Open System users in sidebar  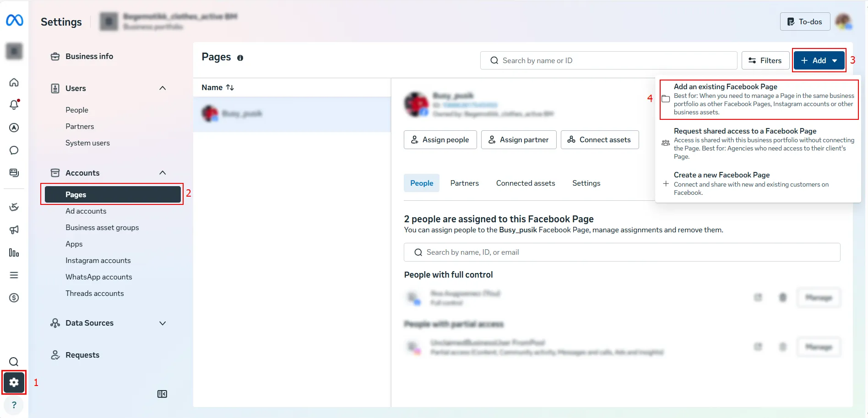pos(87,143)
